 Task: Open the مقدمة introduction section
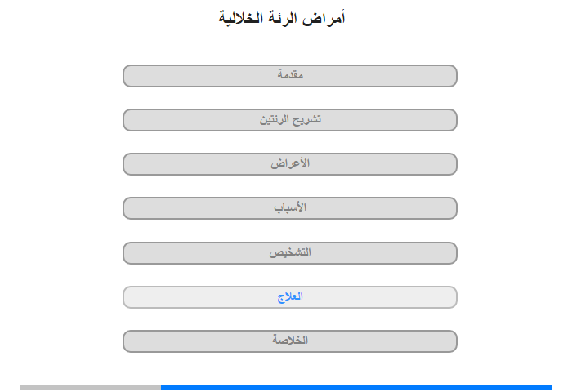[290, 76]
